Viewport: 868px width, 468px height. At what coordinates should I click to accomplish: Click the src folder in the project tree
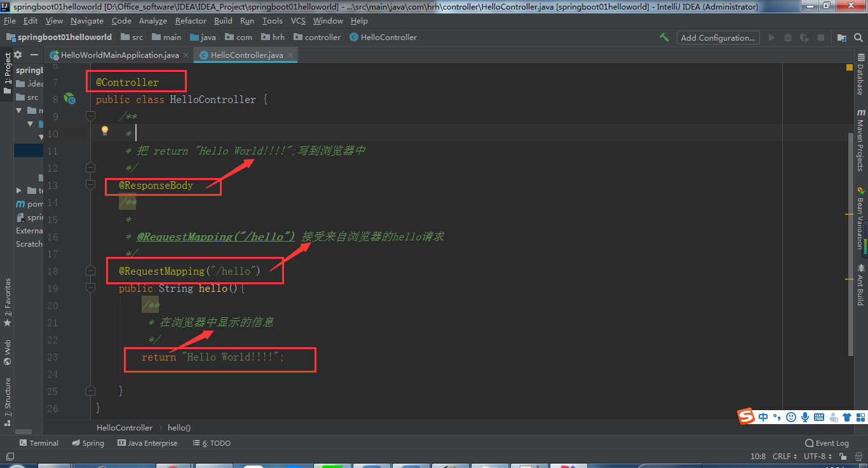click(27, 97)
